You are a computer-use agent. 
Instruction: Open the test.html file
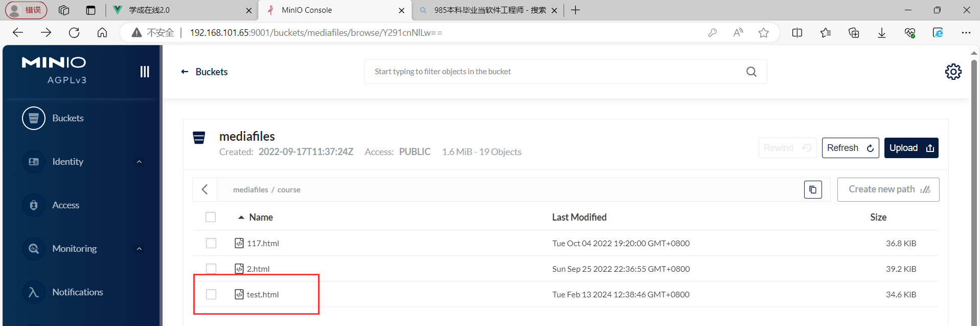tap(263, 295)
